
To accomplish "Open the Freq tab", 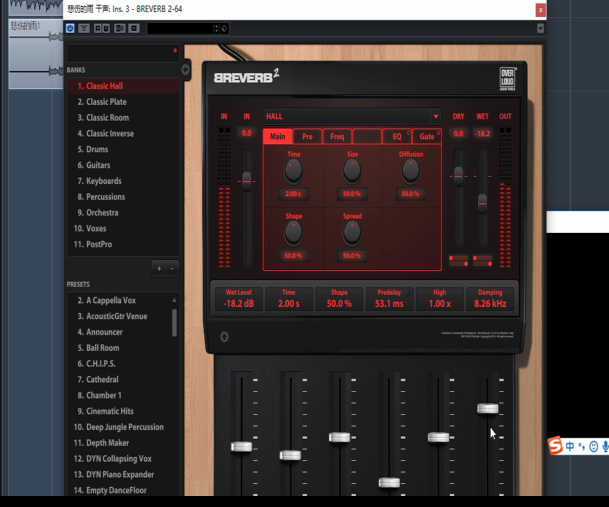I will tap(337, 136).
